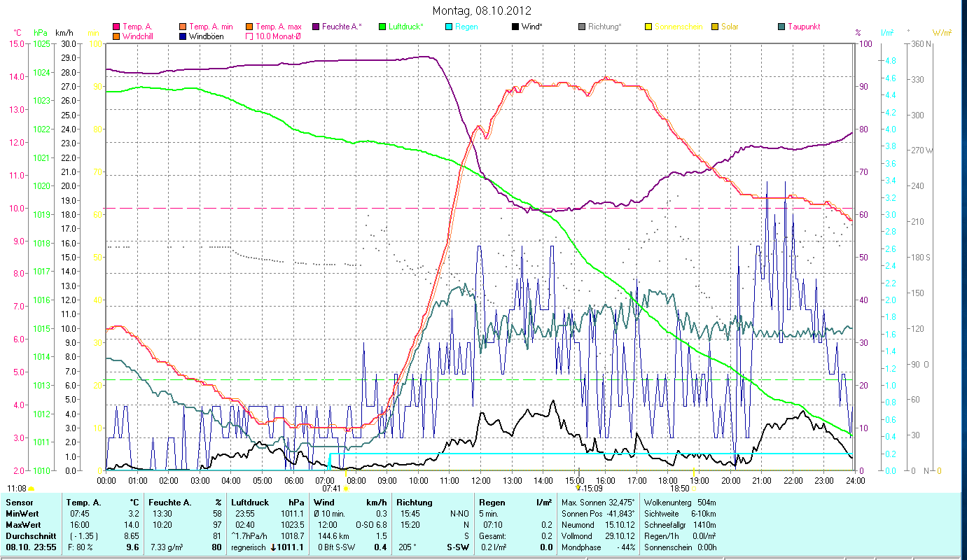Image resolution: width=967 pixels, height=560 pixels.
Task: Select the green Luftdruck* legend swatch
Action: coord(382,27)
